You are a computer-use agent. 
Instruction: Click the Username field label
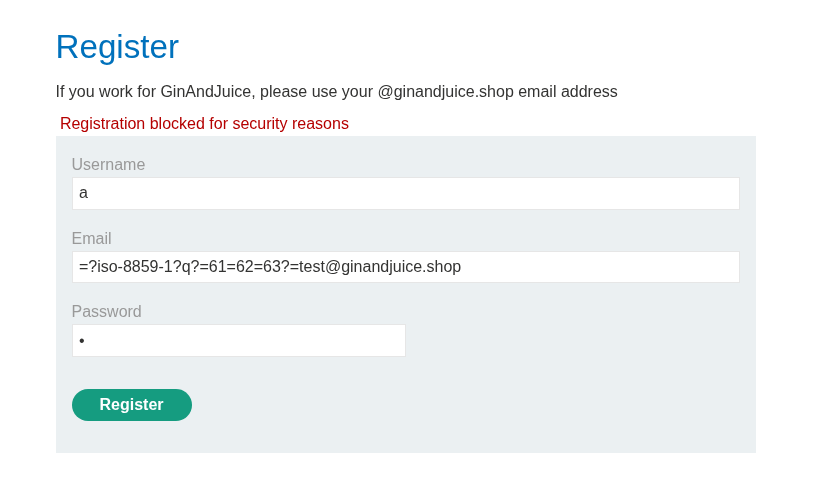pos(108,165)
